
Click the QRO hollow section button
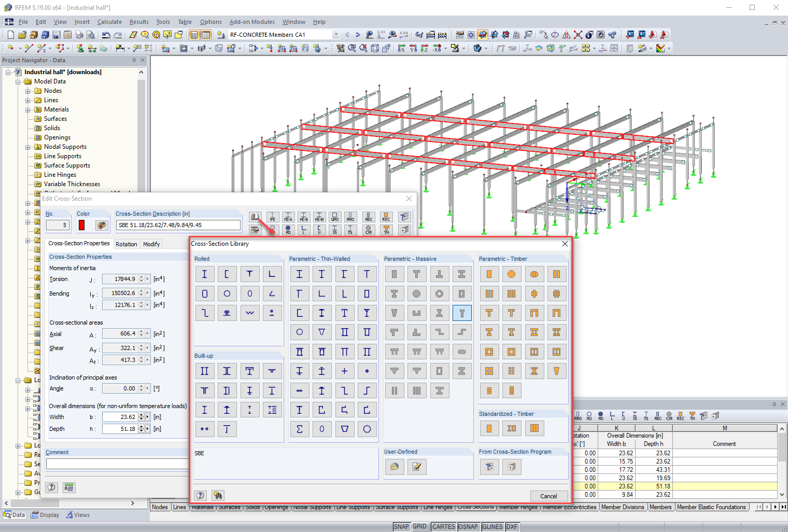[x=335, y=217]
